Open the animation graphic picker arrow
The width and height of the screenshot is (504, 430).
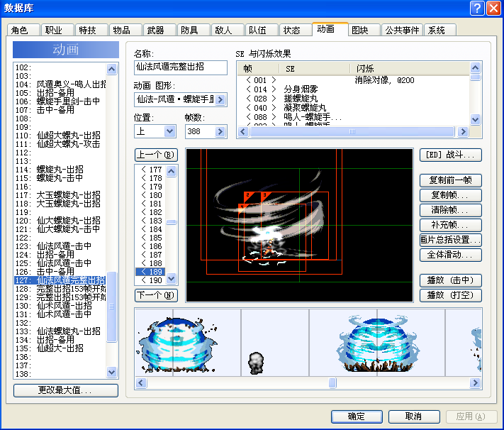(220, 100)
